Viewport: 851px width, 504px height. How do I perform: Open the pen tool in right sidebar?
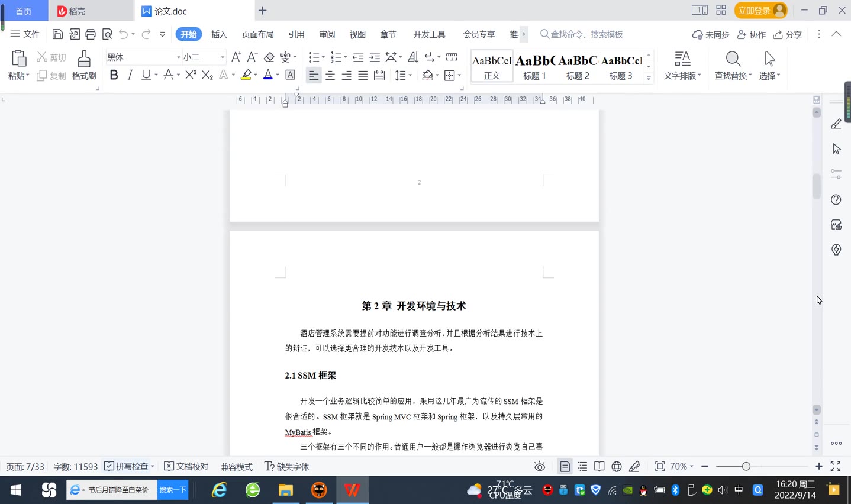click(836, 124)
